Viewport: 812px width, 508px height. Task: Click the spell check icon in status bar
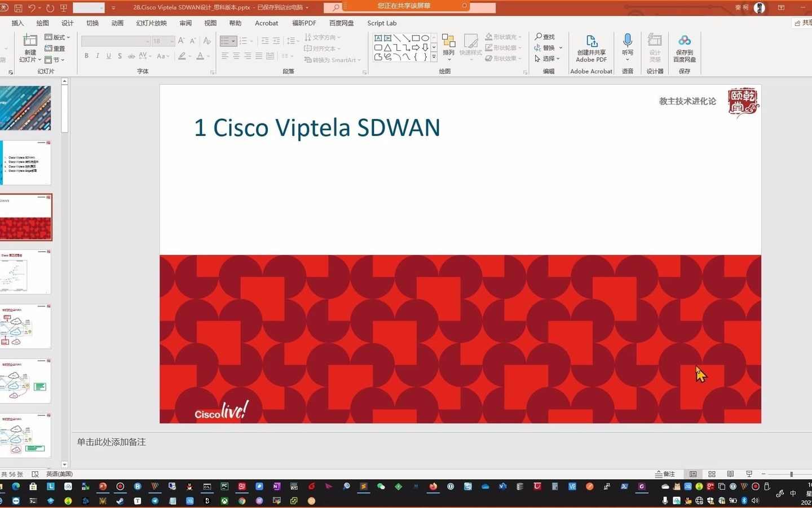click(x=35, y=474)
